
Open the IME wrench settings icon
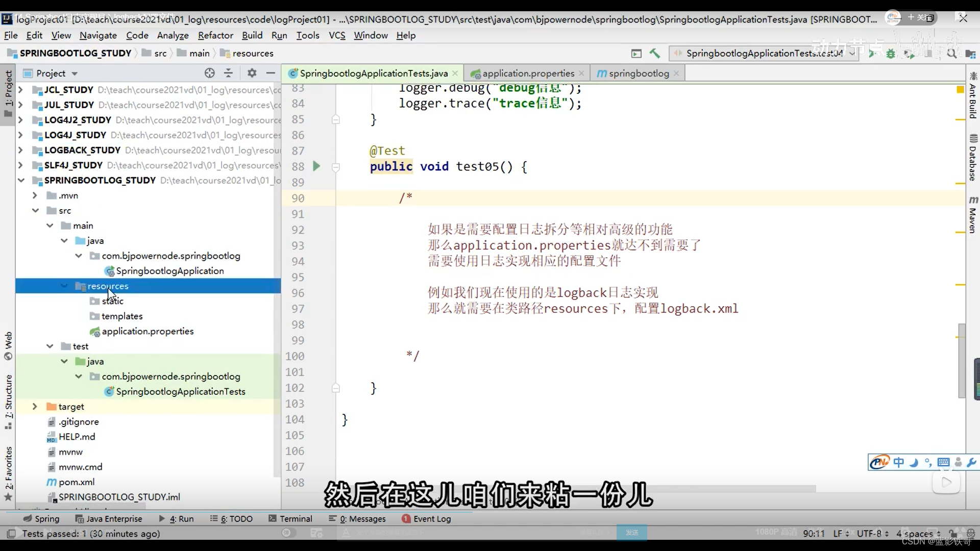[x=972, y=462]
